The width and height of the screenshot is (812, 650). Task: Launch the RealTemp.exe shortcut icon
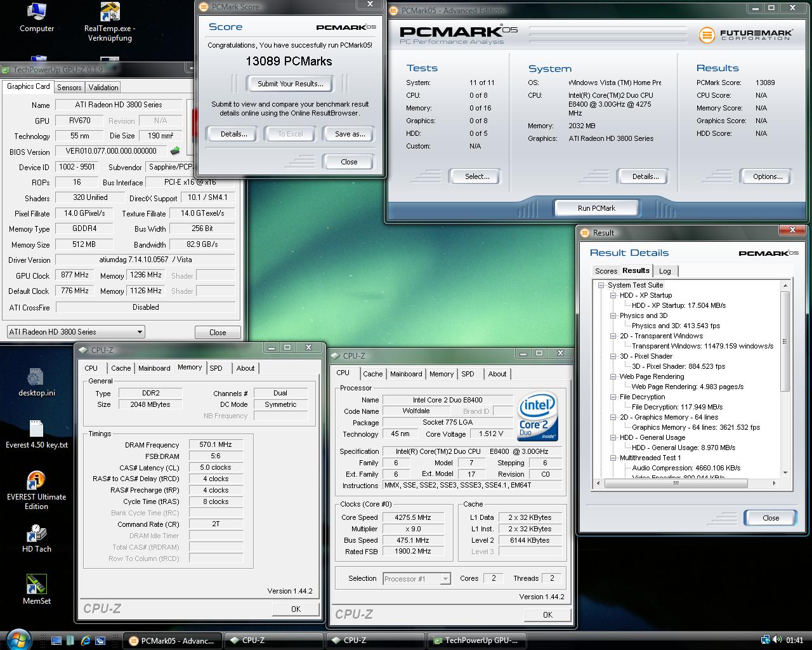coord(110,22)
